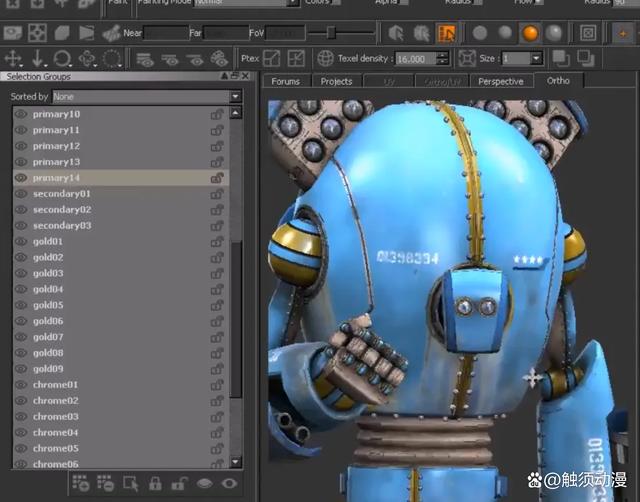The width and height of the screenshot is (640, 502).
Task: Open the Projects tab
Action: coord(336,82)
